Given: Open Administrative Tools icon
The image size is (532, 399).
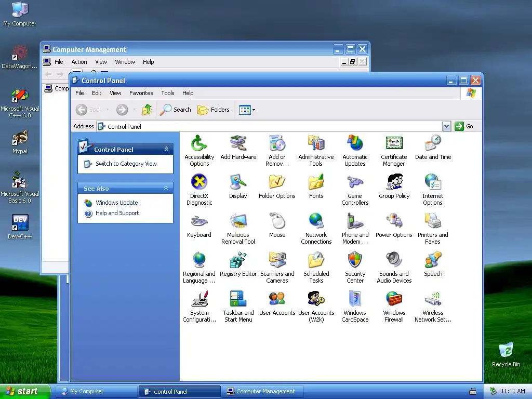Looking at the screenshot, I should pos(316,151).
